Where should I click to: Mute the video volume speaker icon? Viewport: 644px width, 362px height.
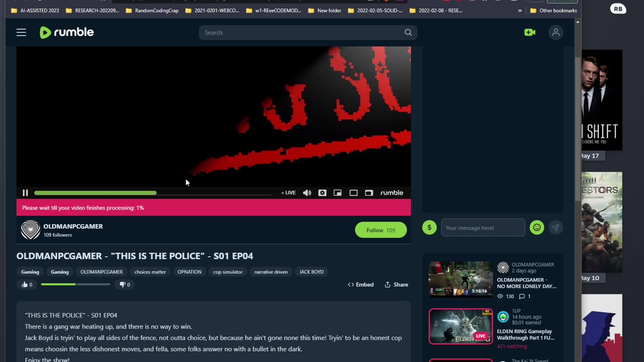click(307, 193)
